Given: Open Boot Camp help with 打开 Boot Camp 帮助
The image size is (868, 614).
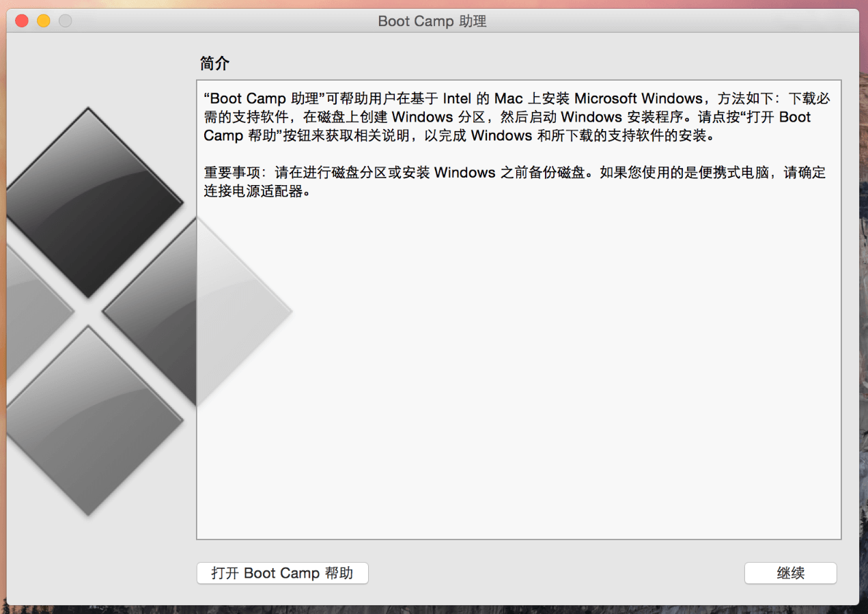Looking at the screenshot, I should coord(282,573).
